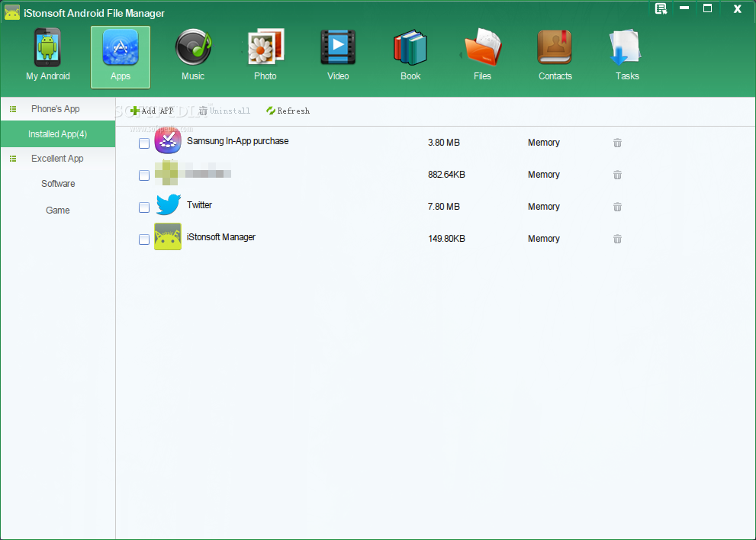The image size is (756, 540).
Task: Click Memory location in Samsung row
Action: click(543, 143)
